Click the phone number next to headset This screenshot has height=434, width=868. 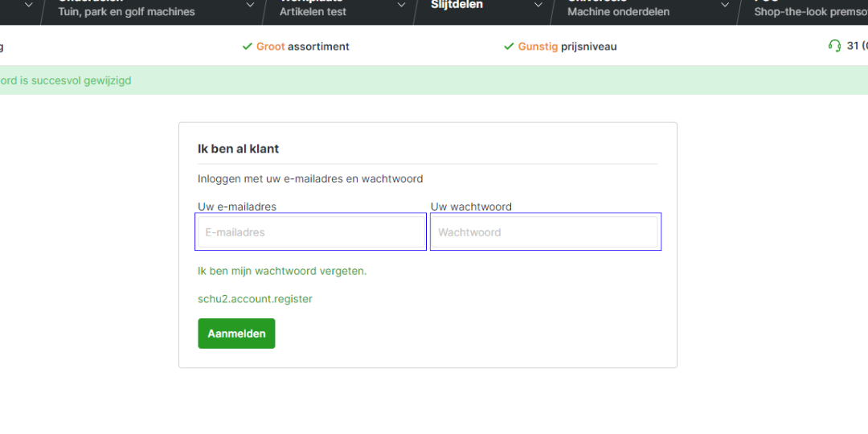click(857, 46)
